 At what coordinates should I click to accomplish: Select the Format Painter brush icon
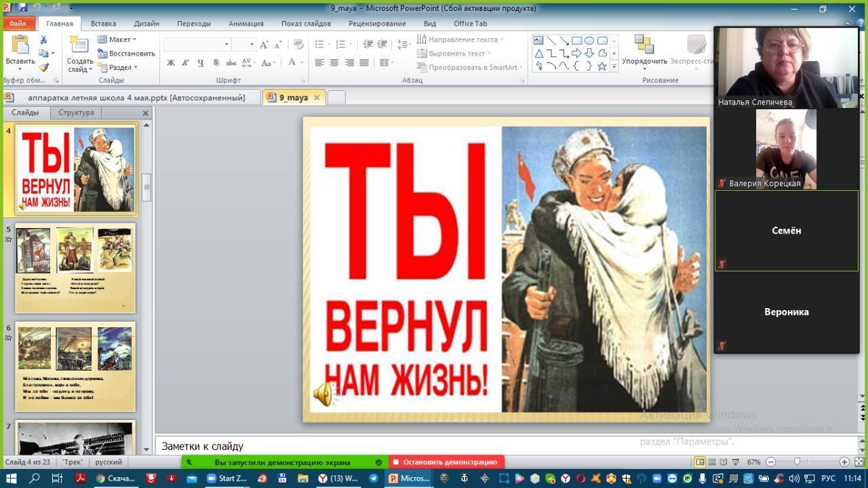pyautogui.click(x=44, y=67)
